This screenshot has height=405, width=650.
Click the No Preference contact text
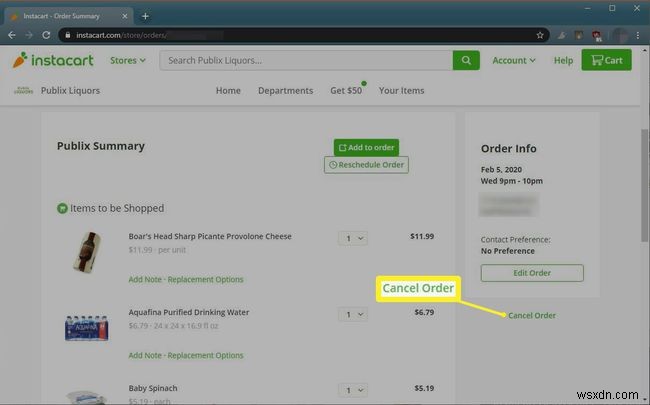(507, 251)
